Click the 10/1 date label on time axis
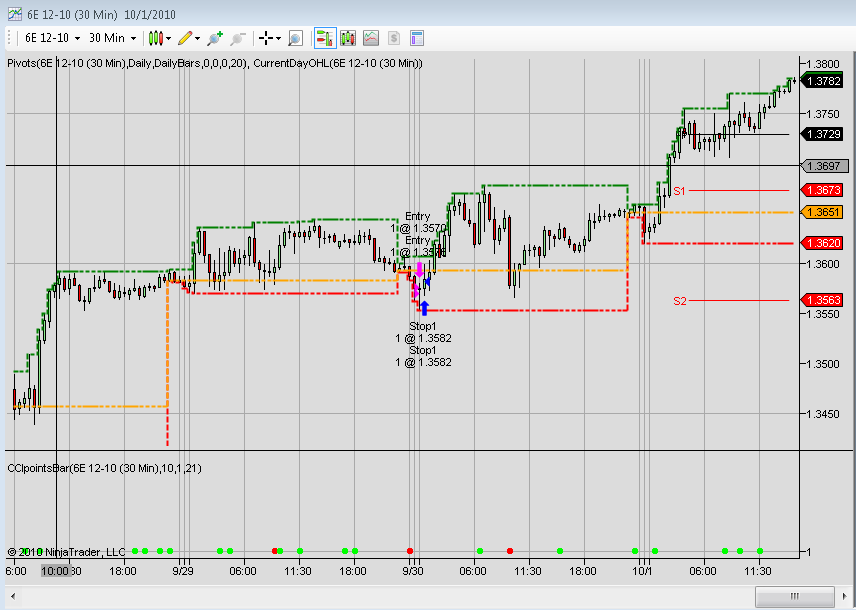 [x=642, y=571]
